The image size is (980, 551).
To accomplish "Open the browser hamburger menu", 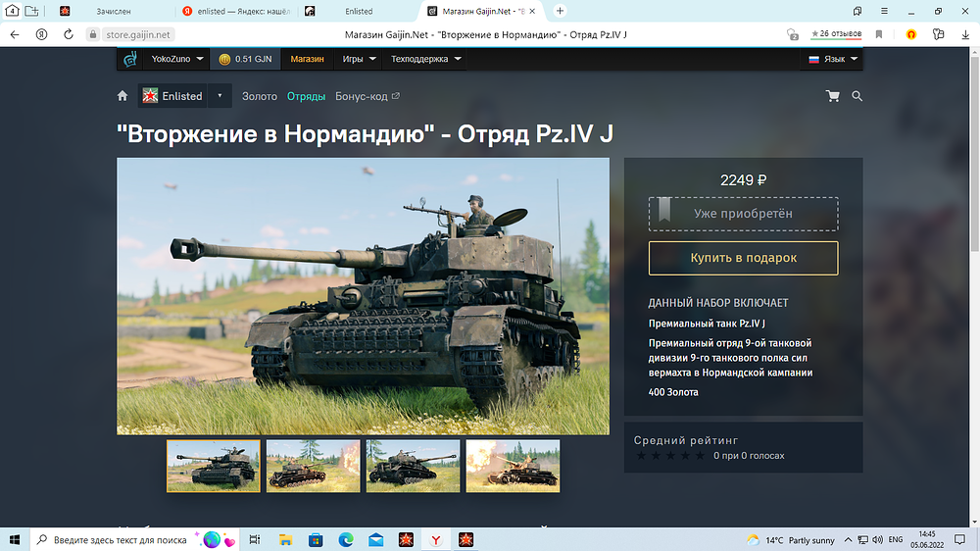I will point(884,11).
